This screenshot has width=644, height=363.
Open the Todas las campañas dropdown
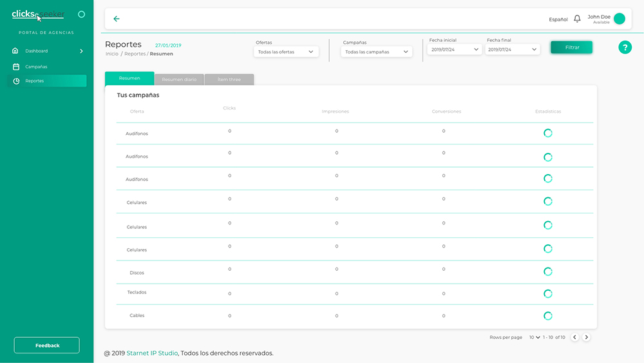[377, 52]
